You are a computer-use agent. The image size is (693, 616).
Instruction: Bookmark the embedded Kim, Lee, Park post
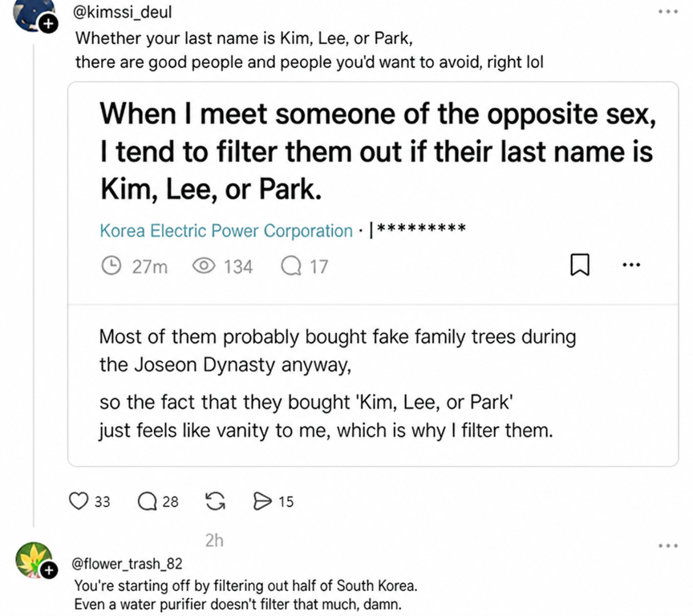coord(580,265)
